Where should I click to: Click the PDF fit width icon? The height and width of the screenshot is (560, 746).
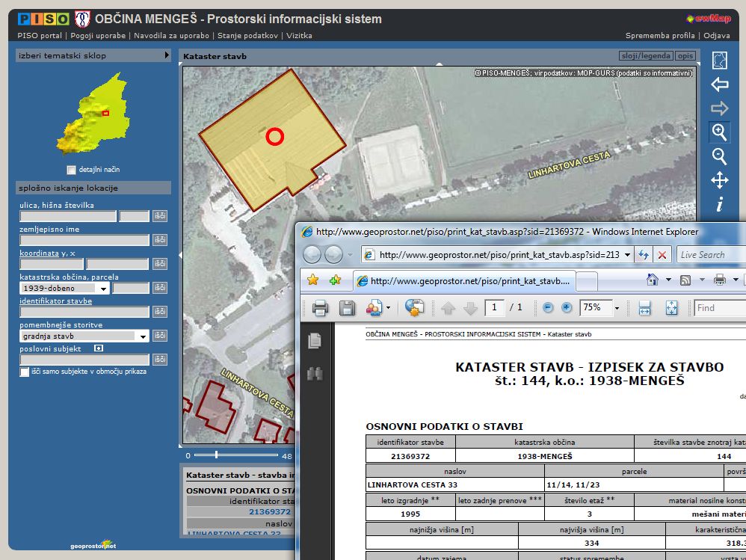coord(644,307)
